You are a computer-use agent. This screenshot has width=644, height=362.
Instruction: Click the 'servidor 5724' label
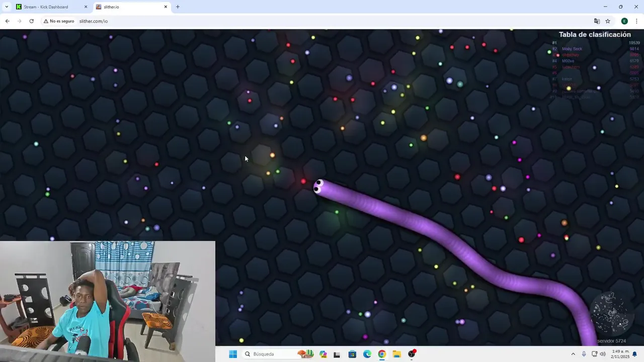[x=611, y=341]
